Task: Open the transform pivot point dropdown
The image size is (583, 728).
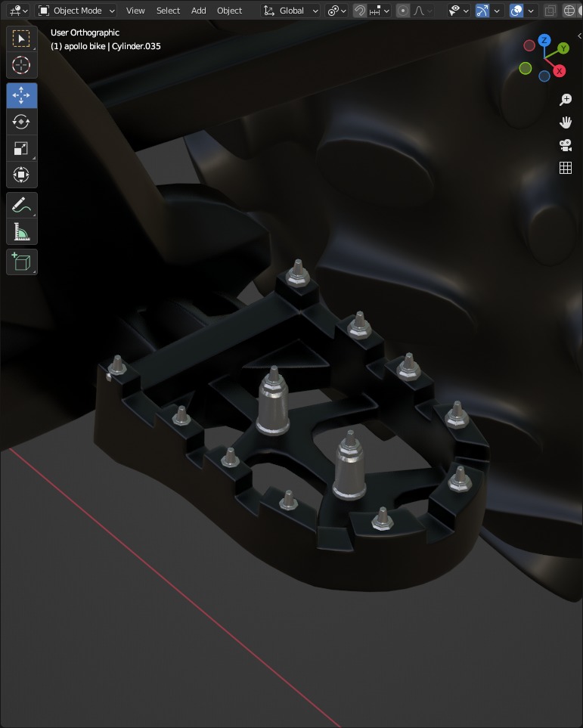Action: click(x=336, y=11)
